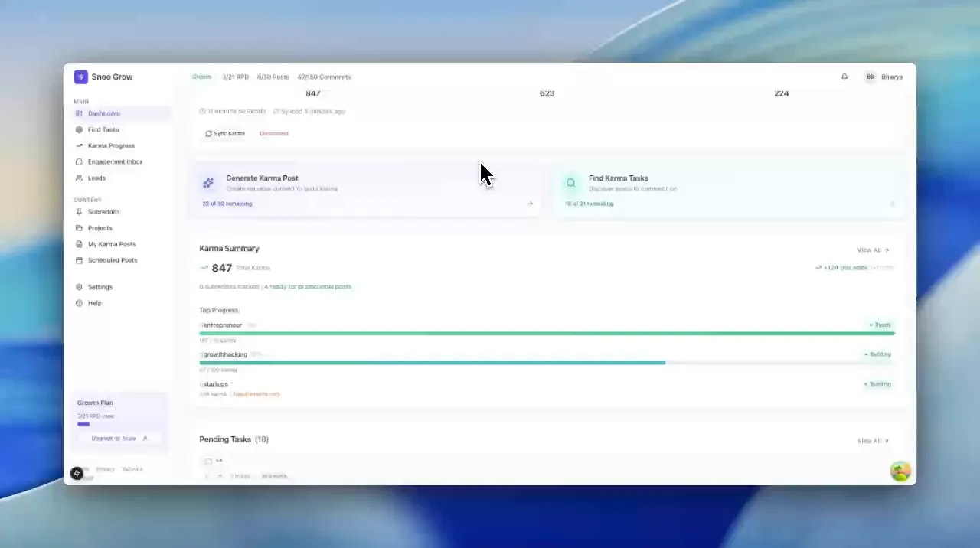Expand the Bhavya account menu

tap(885, 77)
